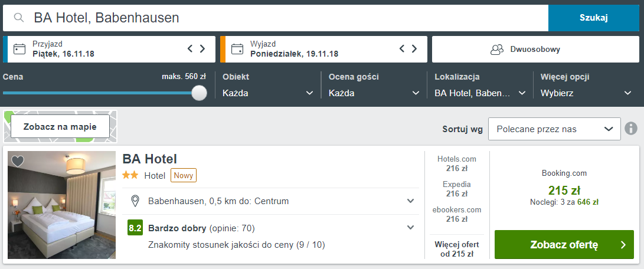The image size is (644, 269).
Task: Open the Obiekt filter dropdown
Action: (x=267, y=93)
